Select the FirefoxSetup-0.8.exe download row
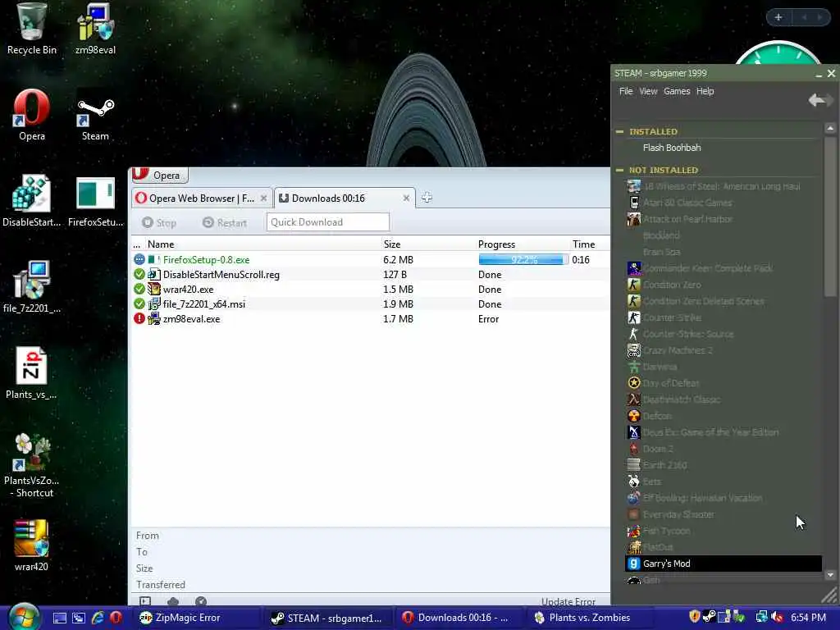Viewport: 840px width, 630px height. pyautogui.click(x=371, y=260)
